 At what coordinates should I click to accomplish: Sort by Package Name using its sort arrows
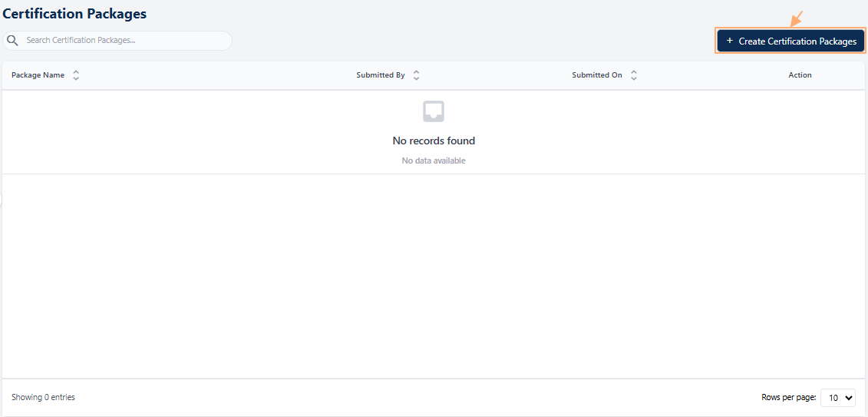pyautogui.click(x=76, y=75)
